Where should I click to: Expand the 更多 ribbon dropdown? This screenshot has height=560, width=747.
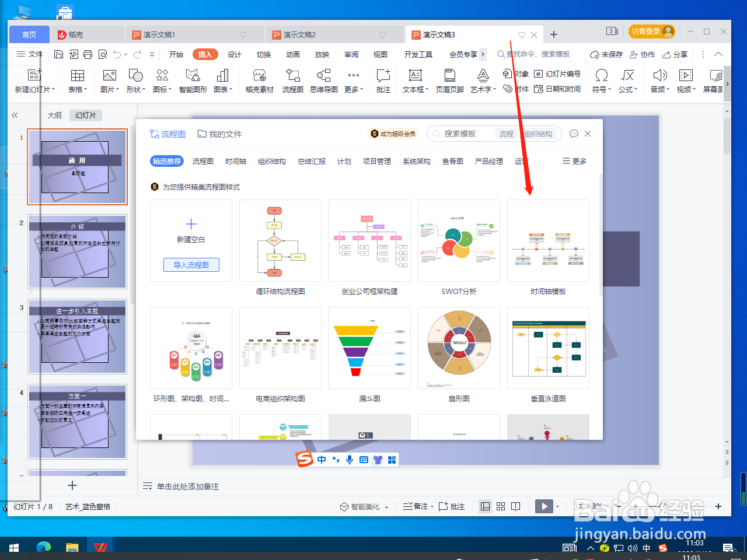pyautogui.click(x=354, y=80)
